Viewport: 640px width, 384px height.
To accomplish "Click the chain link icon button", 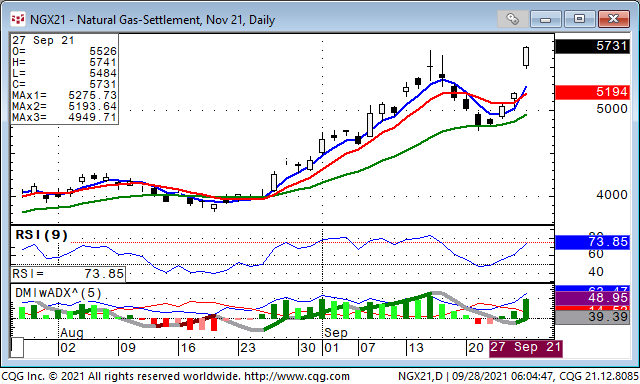I will (x=512, y=19).
